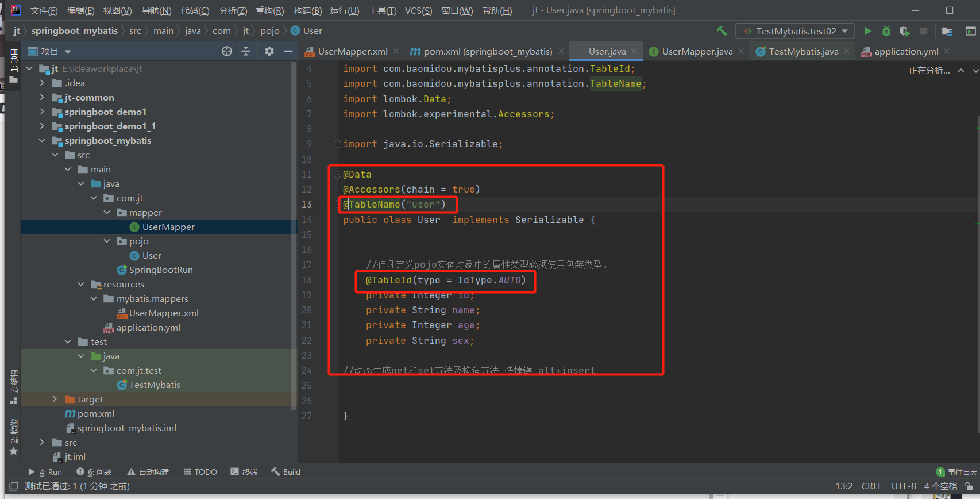This screenshot has height=499, width=980.
Task: Open the TODO tool window
Action: [200, 472]
